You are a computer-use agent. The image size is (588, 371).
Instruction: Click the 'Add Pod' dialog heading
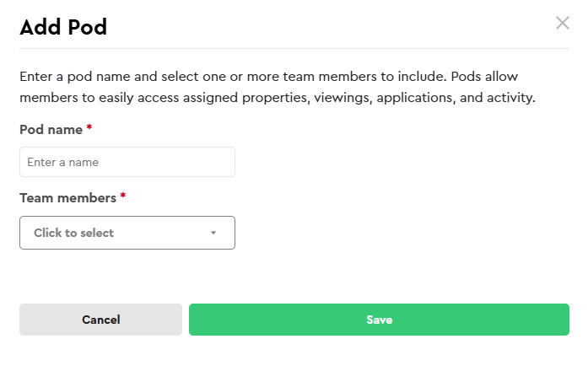(63, 27)
